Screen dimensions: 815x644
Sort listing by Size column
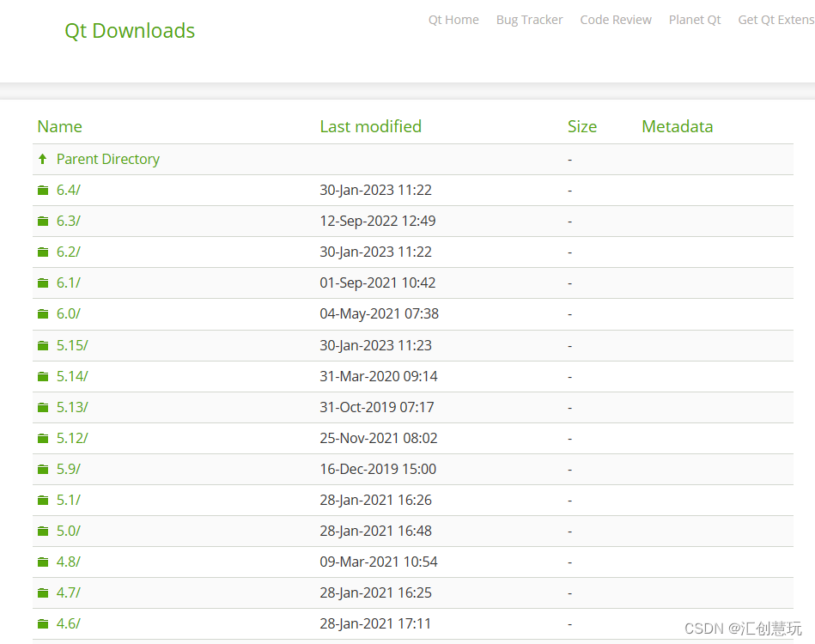coord(582,126)
